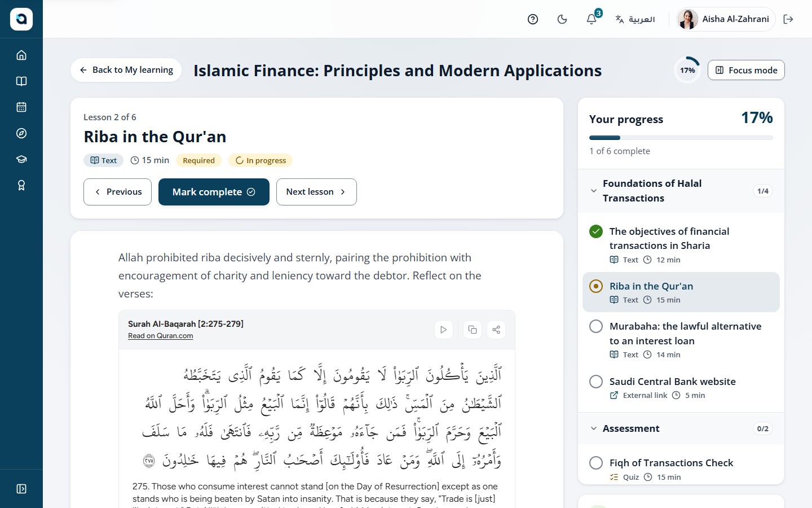Open the Saudi Central Bank website item
The height and width of the screenshot is (508, 812).
681,388
